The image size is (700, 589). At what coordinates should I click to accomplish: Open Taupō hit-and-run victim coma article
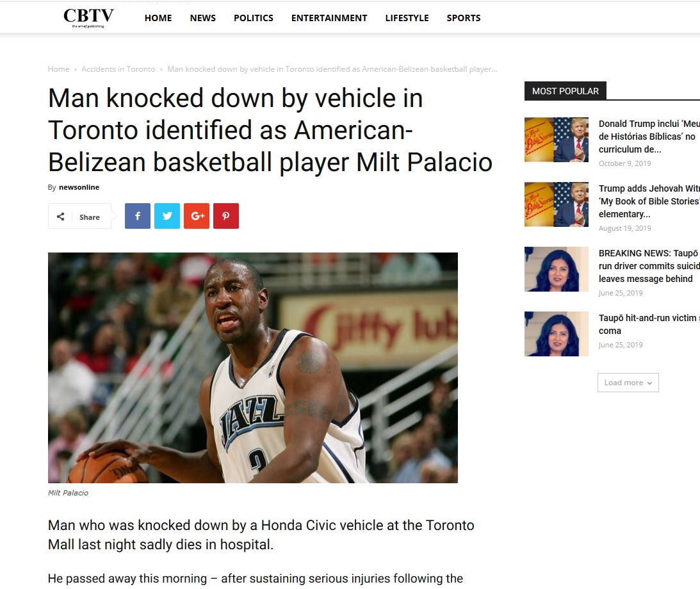(x=649, y=324)
